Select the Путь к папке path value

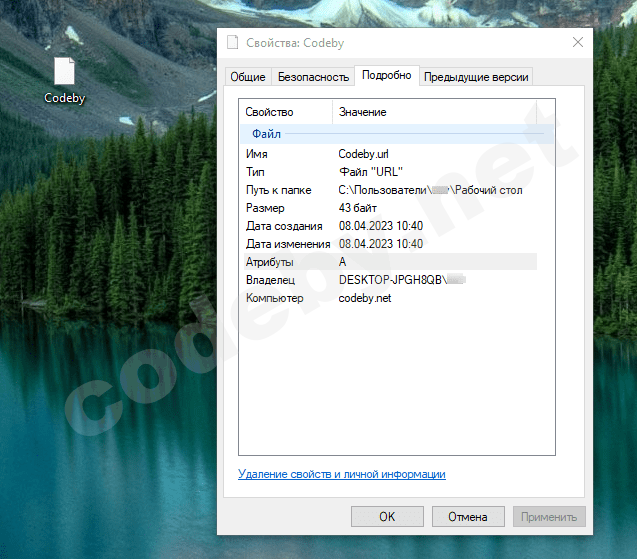[430, 190]
